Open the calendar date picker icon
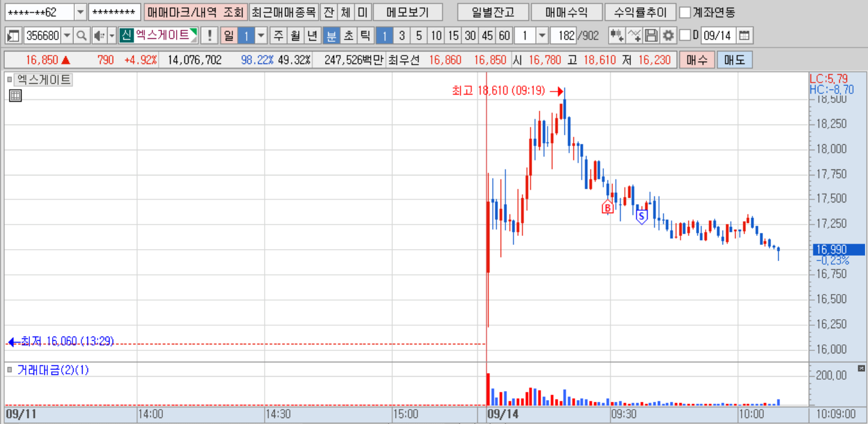Screen dimensions: 868x424 pyautogui.click(x=744, y=36)
